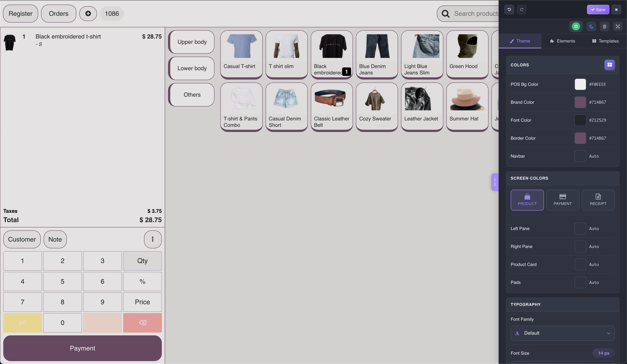Viewport: 627px width, 364px height.
Task: Switch to the Elements tab
Action: click(x=562, y=41)
